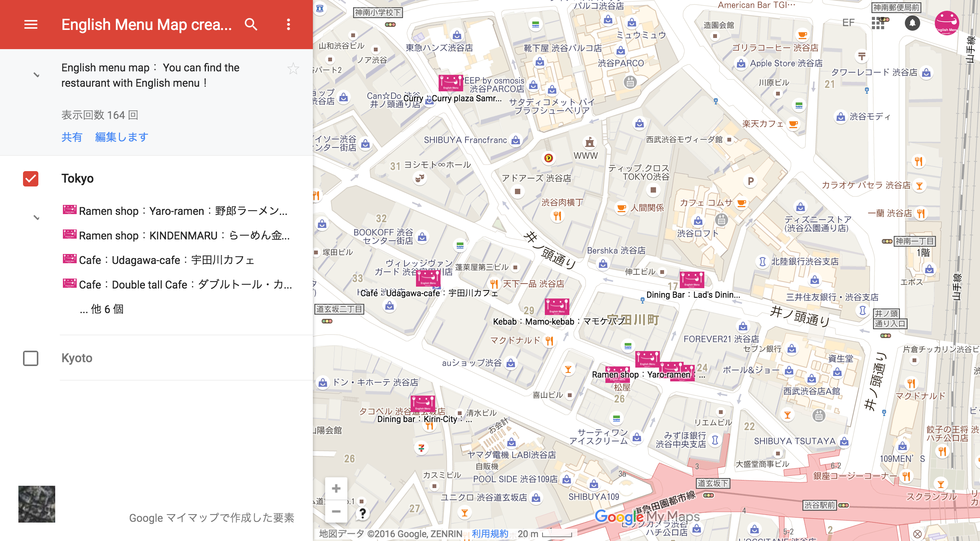Click the zoom in plus button
The width and height of the screenshot is (980, 541).
pos(336,488)
